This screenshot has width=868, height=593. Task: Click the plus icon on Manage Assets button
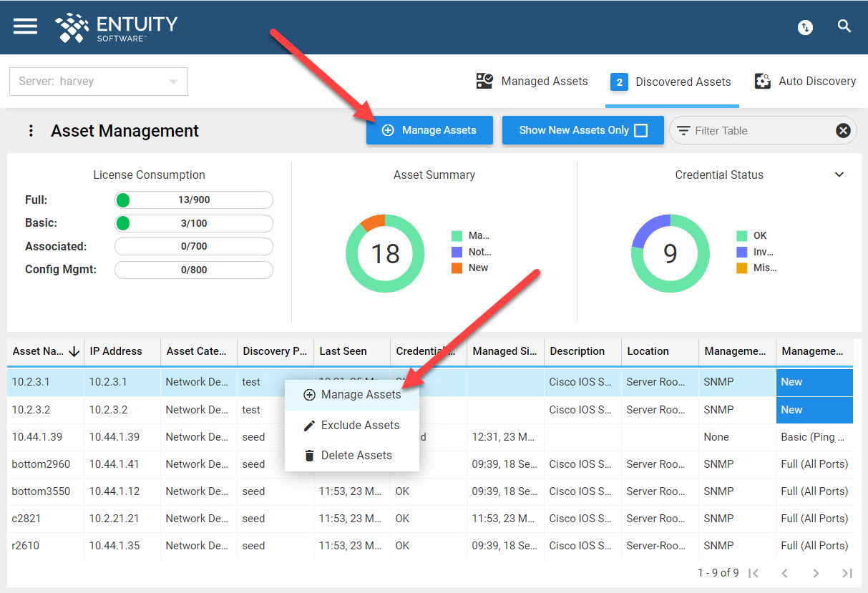[388, 130]
